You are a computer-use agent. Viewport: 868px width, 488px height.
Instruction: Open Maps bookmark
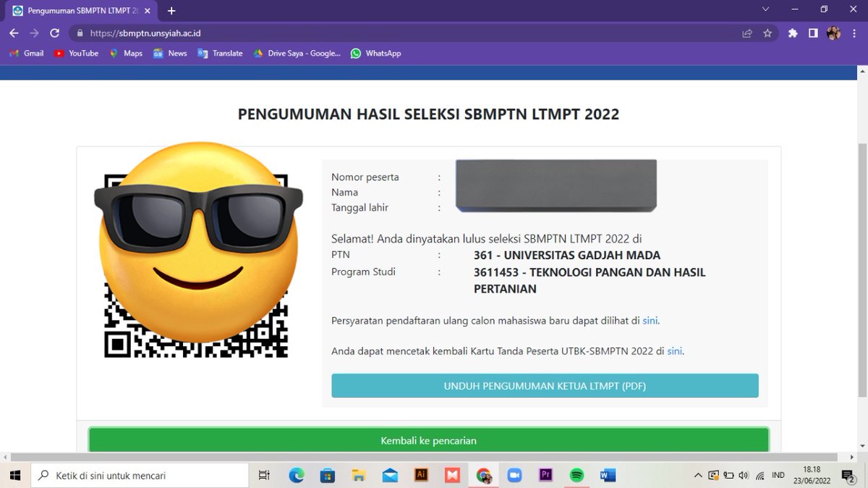tap(126, 54)
